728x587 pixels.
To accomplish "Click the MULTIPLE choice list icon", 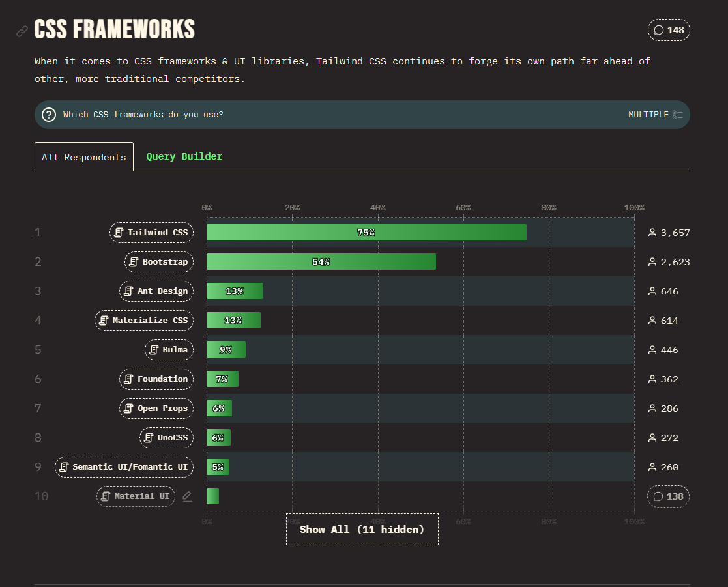I will click(x=678, y=115).
